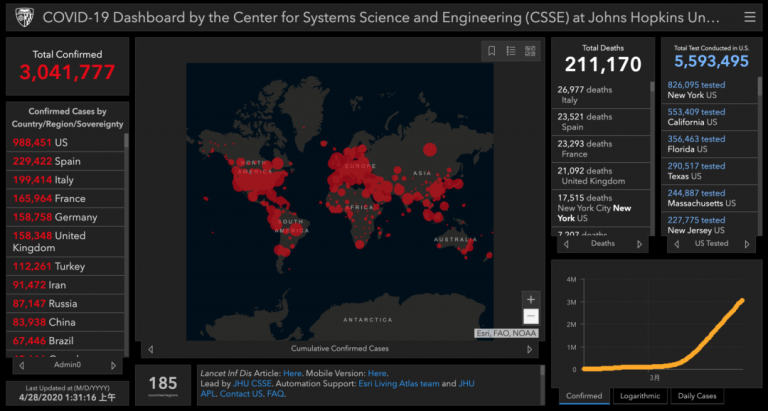Select the 988,451 US row
Viewport: 768px width, 411px height.
click(x=65, y=143)
